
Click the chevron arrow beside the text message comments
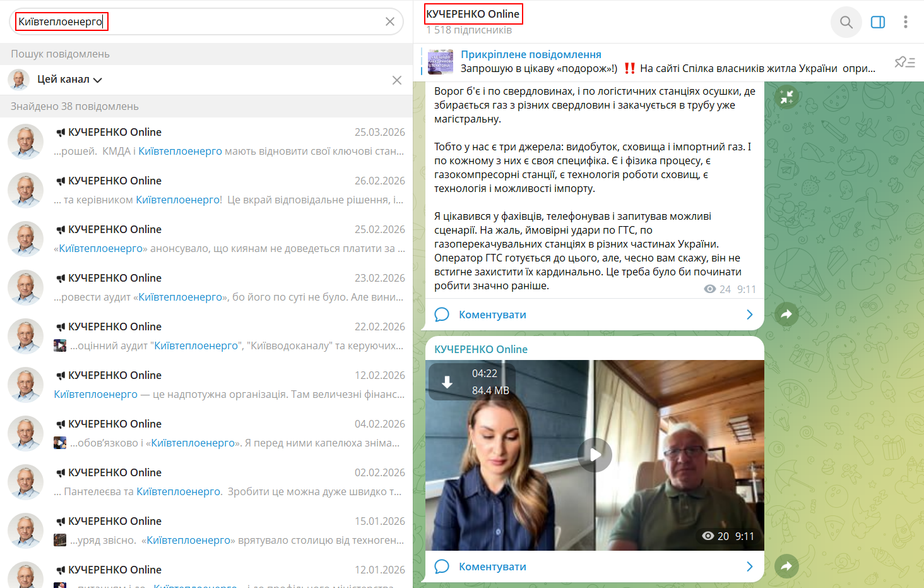(x=750, y=315)
